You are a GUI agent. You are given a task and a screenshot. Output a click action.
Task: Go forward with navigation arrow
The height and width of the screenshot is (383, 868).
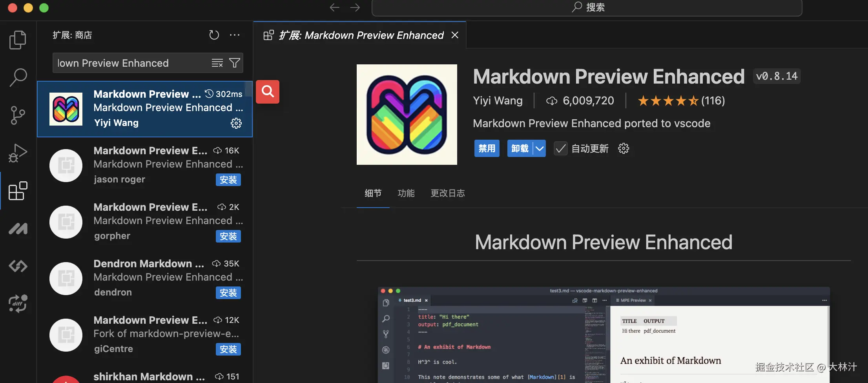355,7
